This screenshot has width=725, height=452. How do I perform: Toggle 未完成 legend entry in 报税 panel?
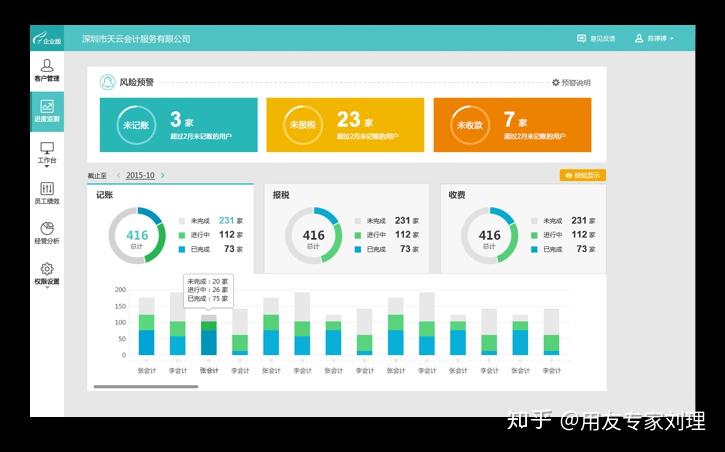pos(387,221)
